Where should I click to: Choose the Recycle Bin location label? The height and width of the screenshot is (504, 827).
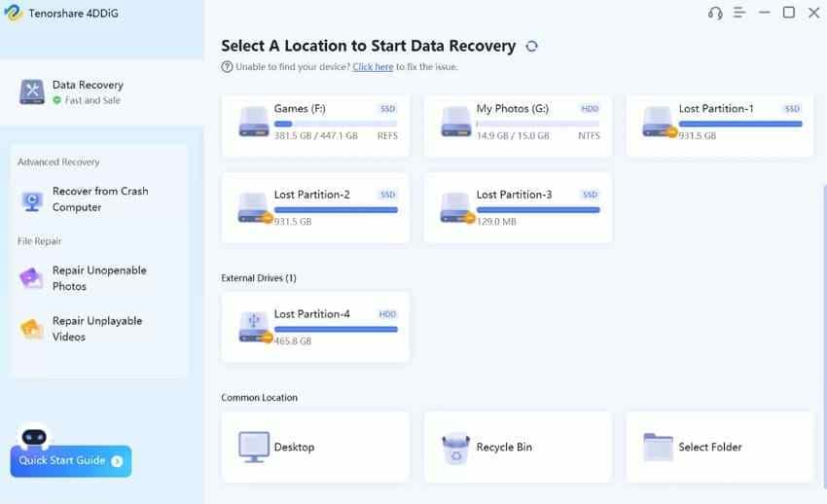[x=504, y=447]
